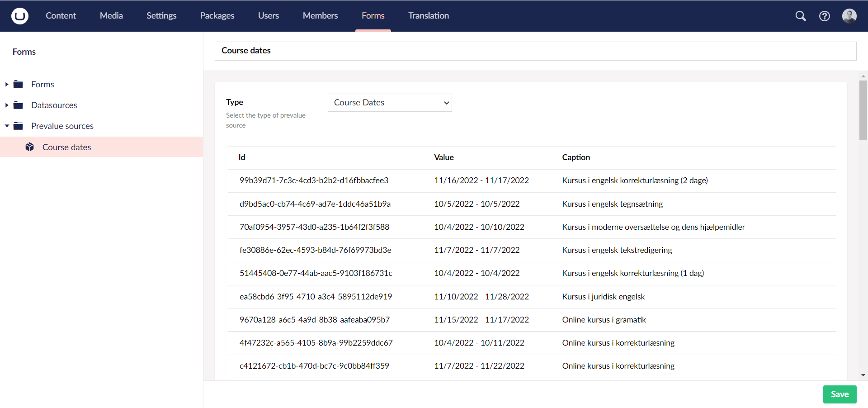The width and height of the screenshot is (868, 408).
Task: Click the Id column header
Action: point(242,157)
